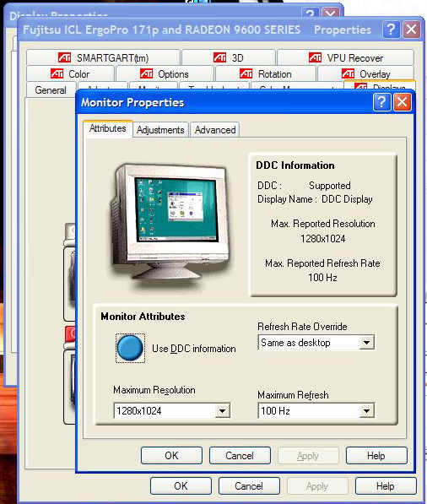Click the ATI icon on SMARTGART tab
The width and height of the screenshot is (427, 504).
click(x=64, y=57)
